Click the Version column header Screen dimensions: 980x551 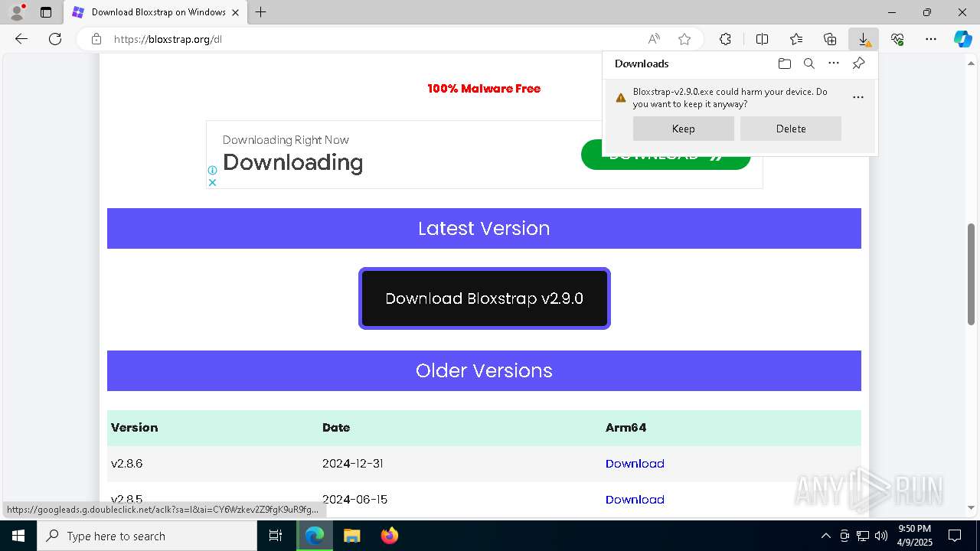click(x=135, y=428)
